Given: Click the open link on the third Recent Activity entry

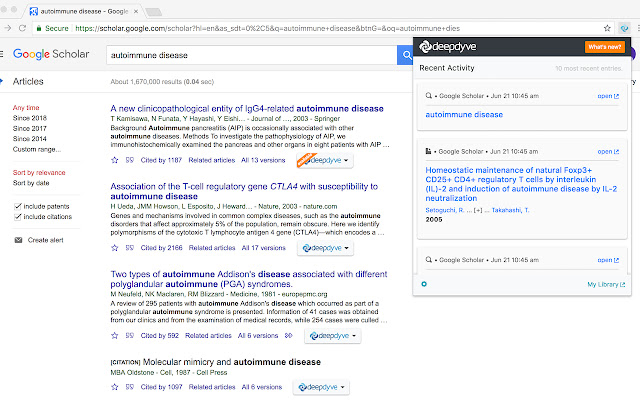Looking at the screenshot, I should [x=608, y=260].
